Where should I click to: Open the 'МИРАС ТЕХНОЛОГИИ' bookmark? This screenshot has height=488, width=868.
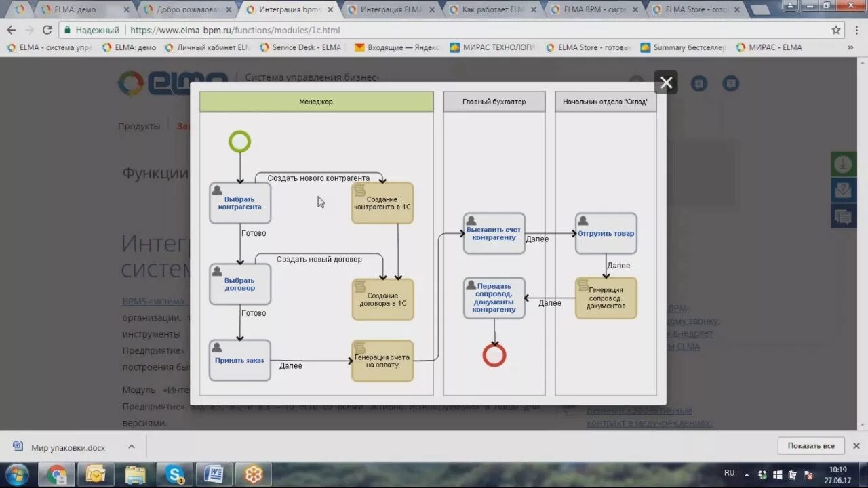(x=492, y=47)
